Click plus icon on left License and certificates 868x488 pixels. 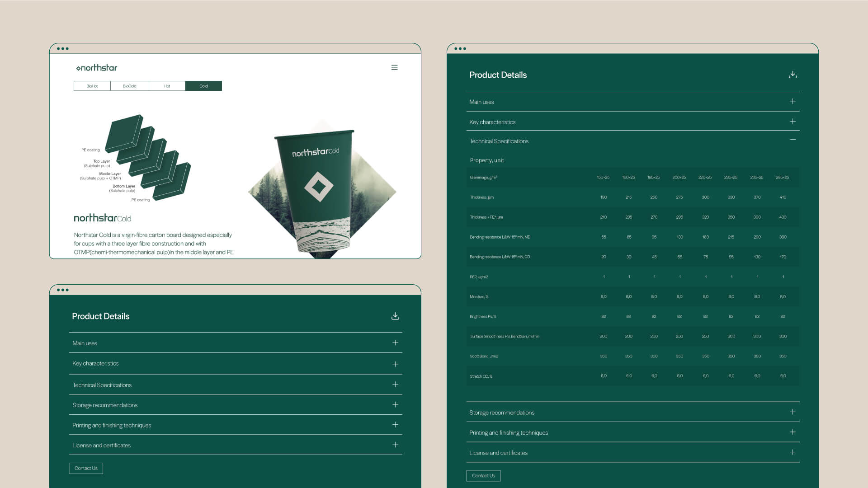pos(395,445)
